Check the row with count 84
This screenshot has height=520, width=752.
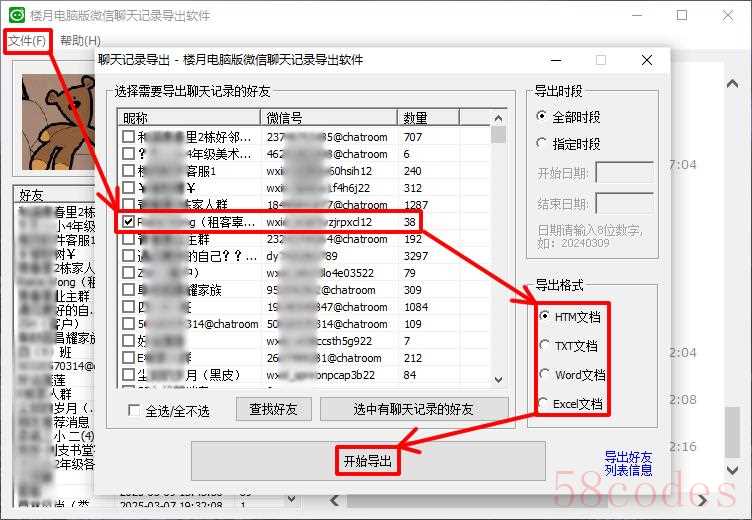coord(128,375)
